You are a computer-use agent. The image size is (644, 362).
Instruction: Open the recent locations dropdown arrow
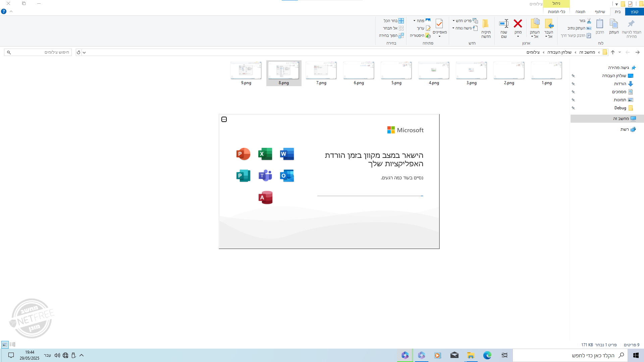click(620, 52)
